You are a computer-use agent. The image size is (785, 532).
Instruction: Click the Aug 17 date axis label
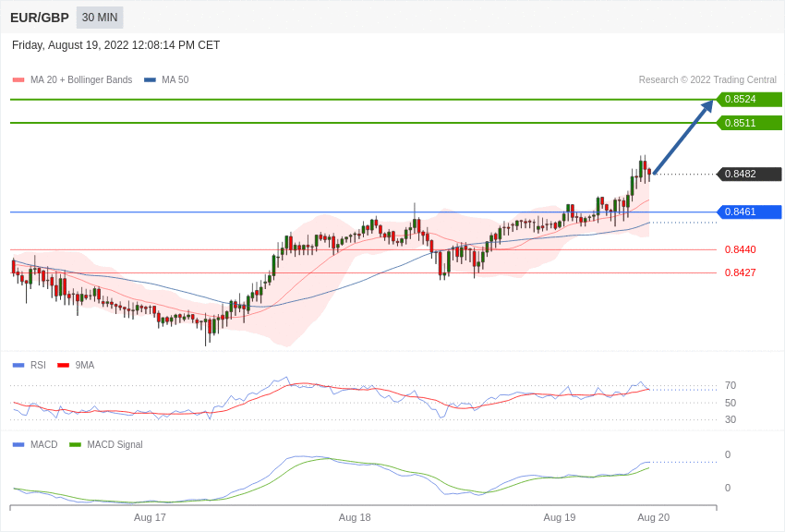pos(150,517)
